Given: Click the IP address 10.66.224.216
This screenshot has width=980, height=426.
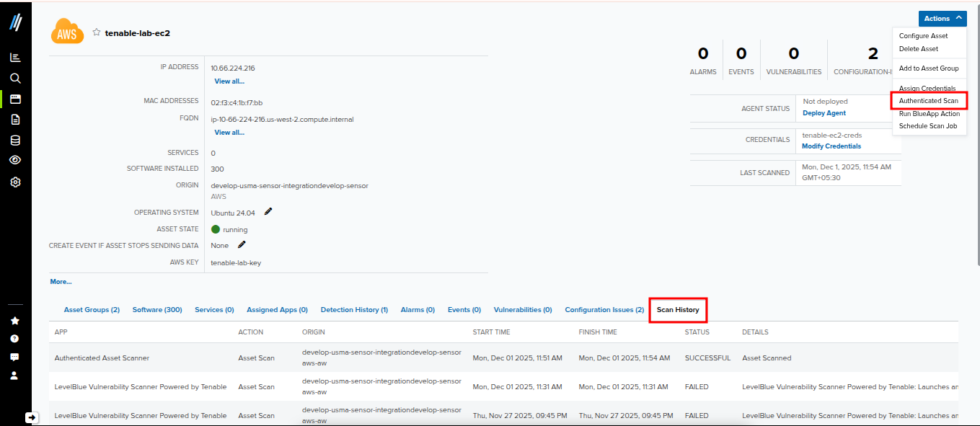Looking at the screenshot, I should [232, 68].
